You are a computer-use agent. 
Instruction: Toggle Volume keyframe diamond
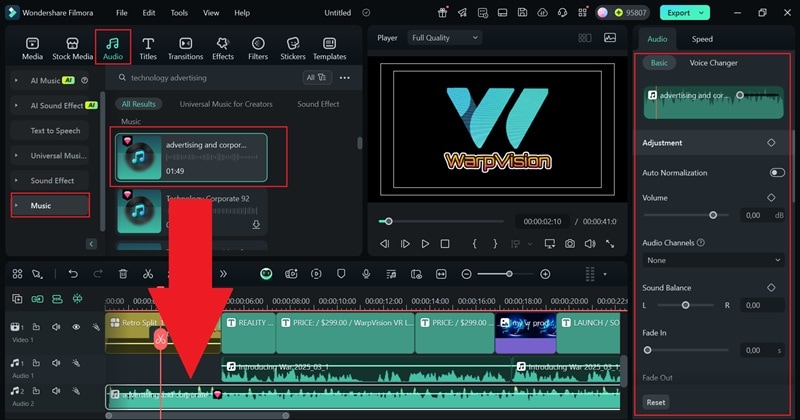pyautogui.click(x=771, y=197)
